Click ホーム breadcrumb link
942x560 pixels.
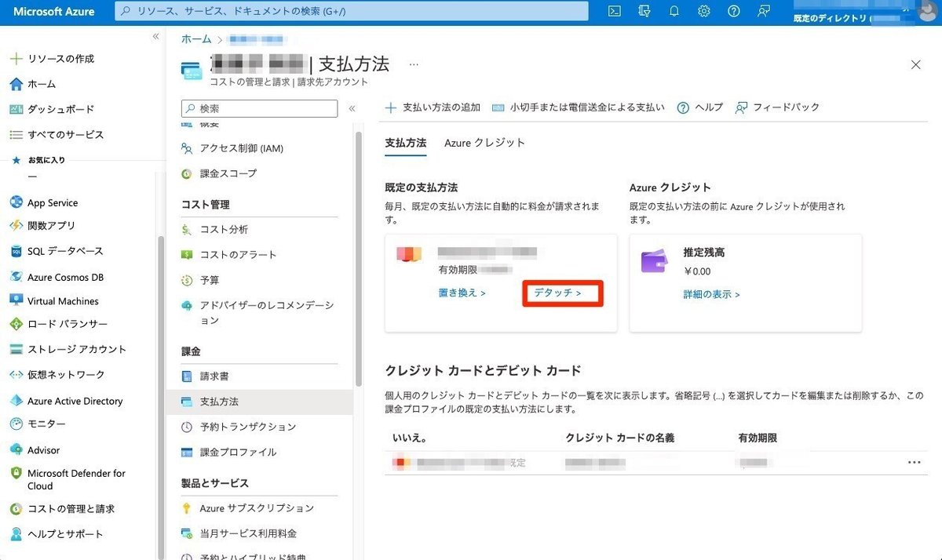pos(196,38)
